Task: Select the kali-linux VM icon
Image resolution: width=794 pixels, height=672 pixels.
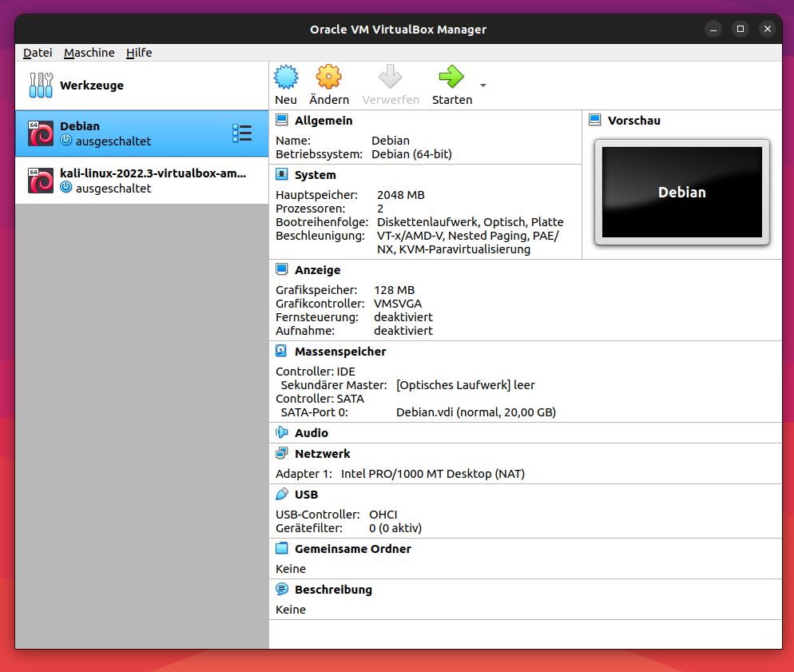Action: coord(41,181)
